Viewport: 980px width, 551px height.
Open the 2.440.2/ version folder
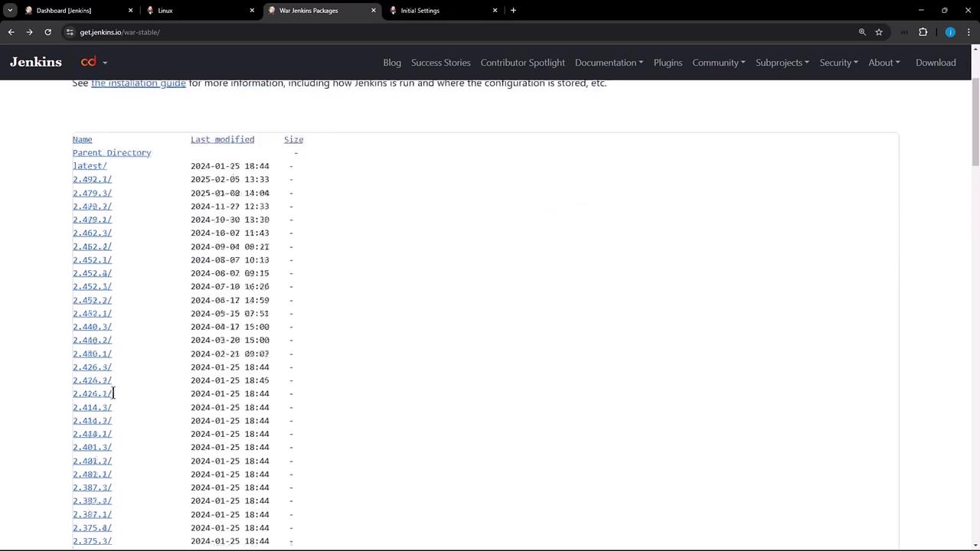pyautogui.click(x=92, y=340)
